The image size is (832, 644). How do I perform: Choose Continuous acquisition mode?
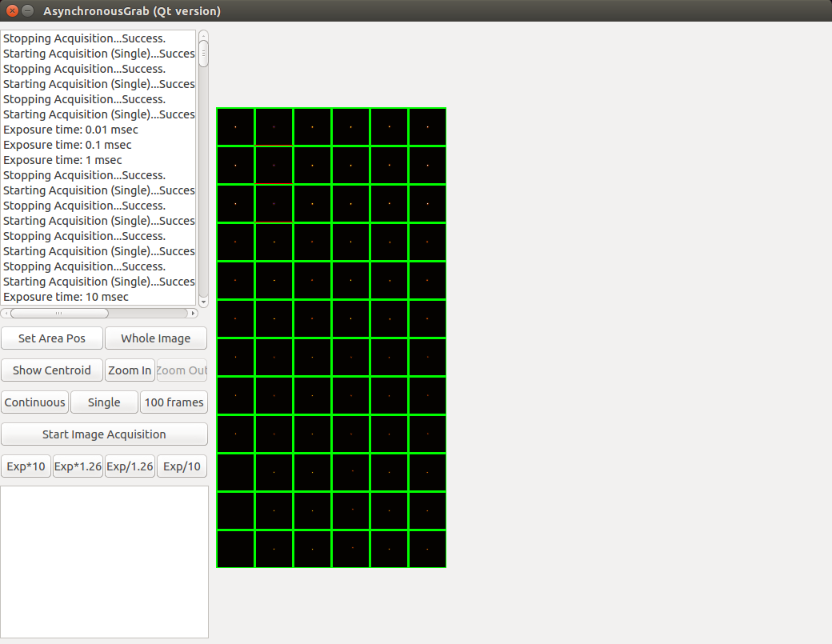(x=35, y=402)
